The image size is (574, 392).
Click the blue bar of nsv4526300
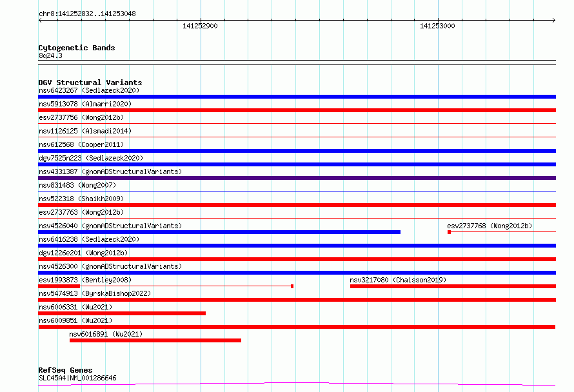[x=297, y=273]
